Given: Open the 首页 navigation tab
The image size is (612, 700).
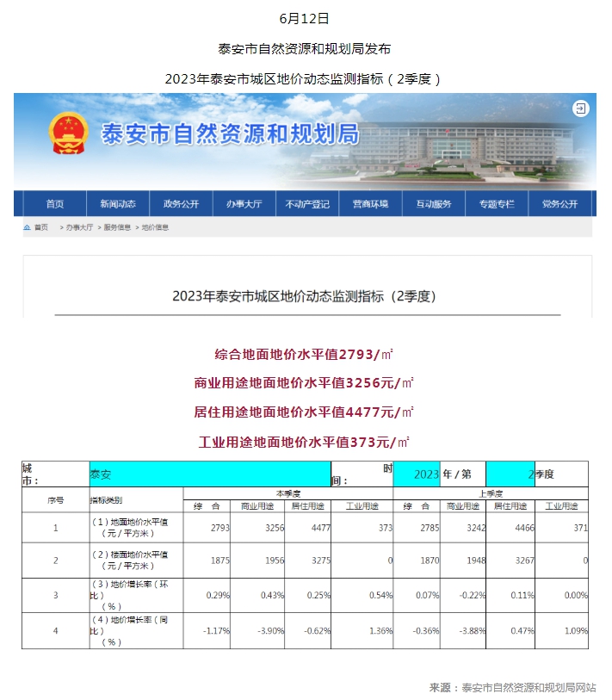Looking at the screenshot, I should (55, 204).
